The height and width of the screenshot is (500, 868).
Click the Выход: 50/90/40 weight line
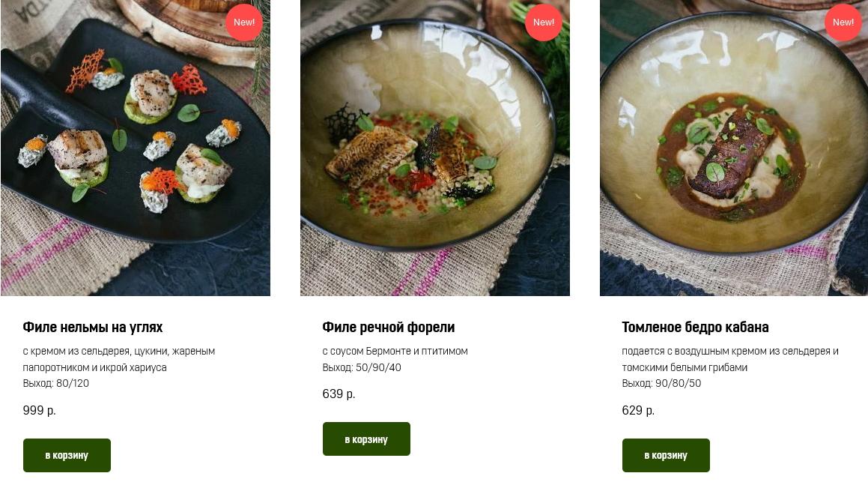pyautogui.click(x=362, y=367)
